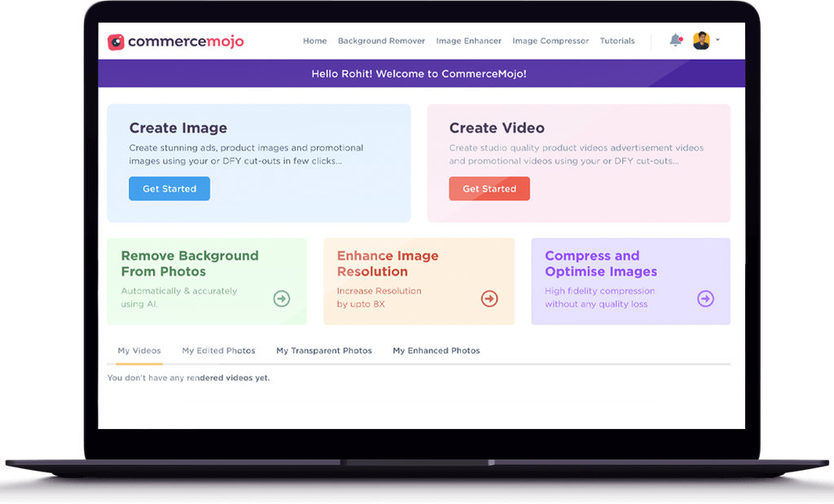
Task: Click the commercemojo wordmark text
Action: (186, 42)
